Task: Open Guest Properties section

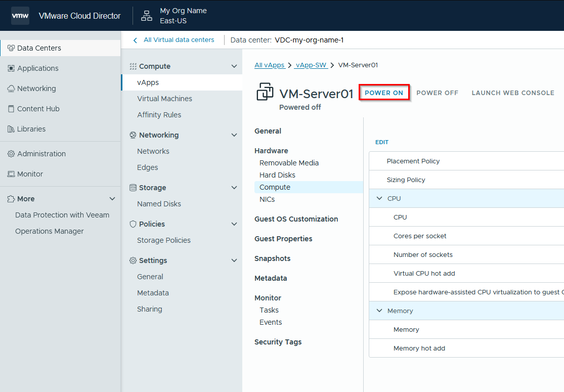Action: coord(283,239)
